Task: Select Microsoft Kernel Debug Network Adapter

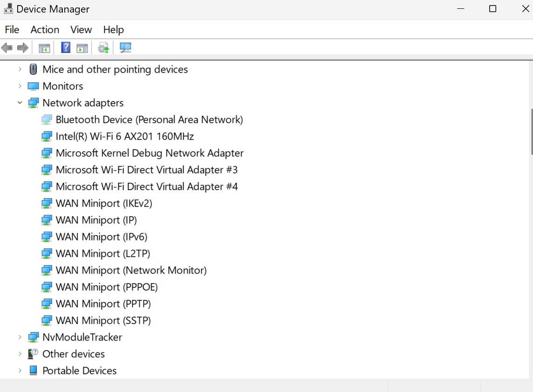Action: (x=149, y=153)
